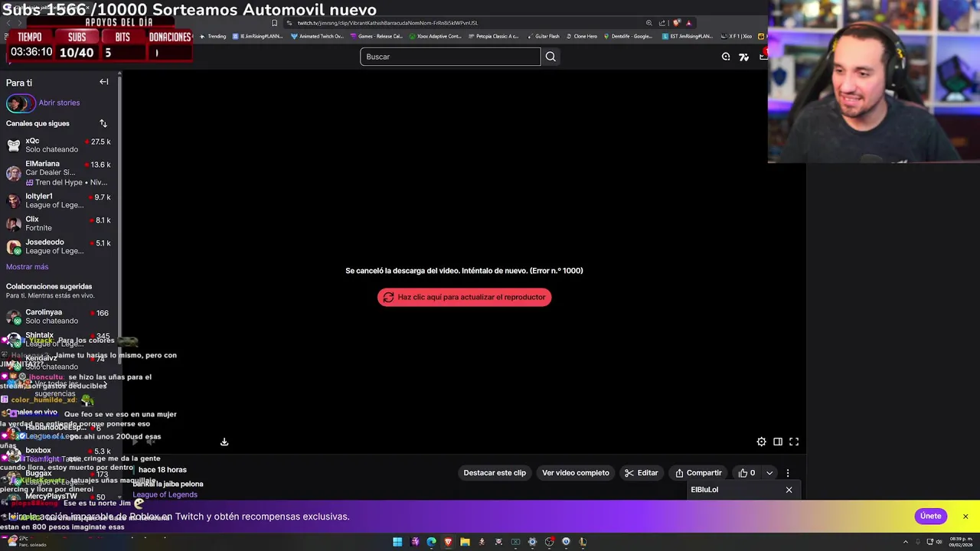Expand the chevron next to like count
This screenshot has width=980, height=551.
pyautogui.click(x=769, y=473)
